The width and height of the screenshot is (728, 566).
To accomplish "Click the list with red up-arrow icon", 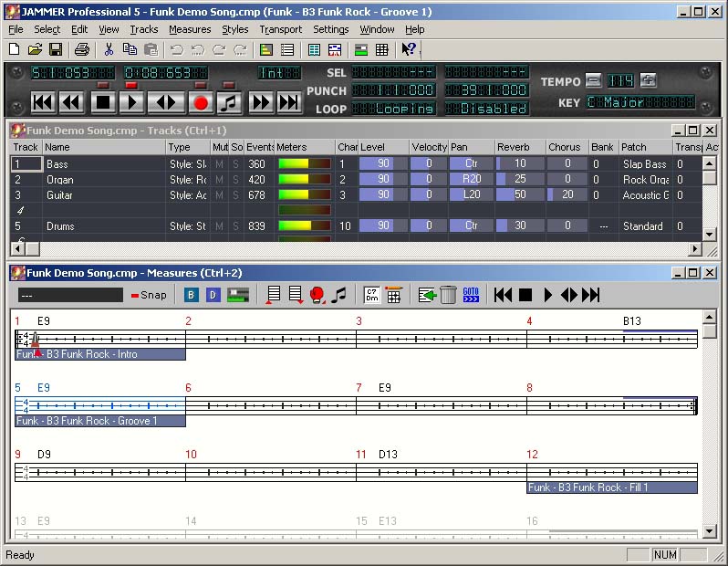I will click(x=273, y=295).
